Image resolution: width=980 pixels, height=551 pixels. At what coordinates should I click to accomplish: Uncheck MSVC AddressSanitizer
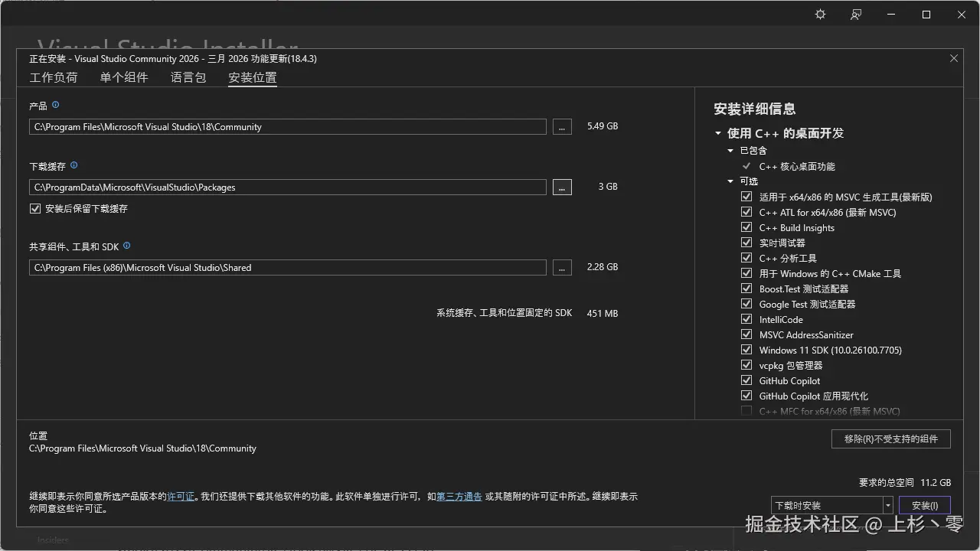coord(746,334)
